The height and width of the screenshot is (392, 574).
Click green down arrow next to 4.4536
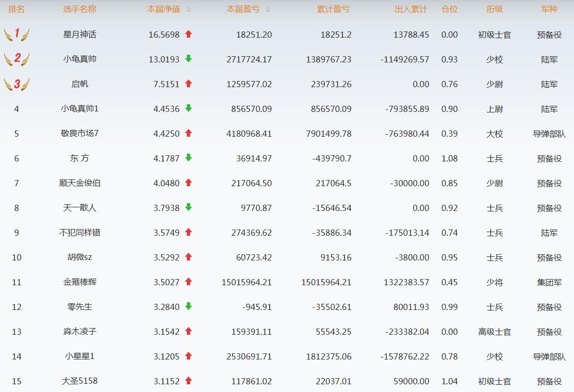tap(189, 108)
